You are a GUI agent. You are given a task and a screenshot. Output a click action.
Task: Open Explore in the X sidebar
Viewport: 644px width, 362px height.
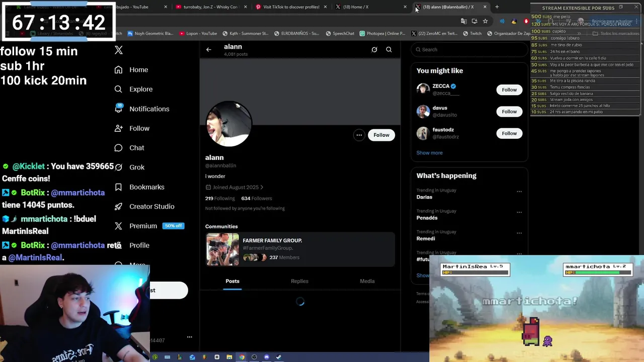(133, 89)
